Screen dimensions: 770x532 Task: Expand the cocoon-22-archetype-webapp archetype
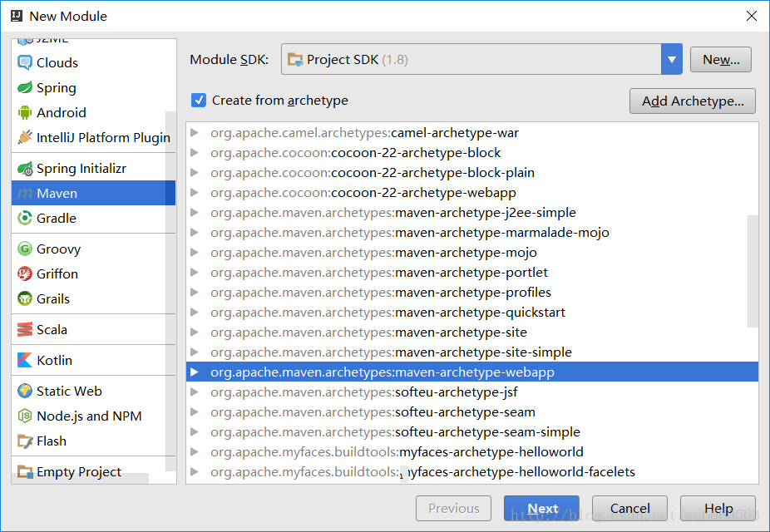pyautogui.click(x=195, y=192)
